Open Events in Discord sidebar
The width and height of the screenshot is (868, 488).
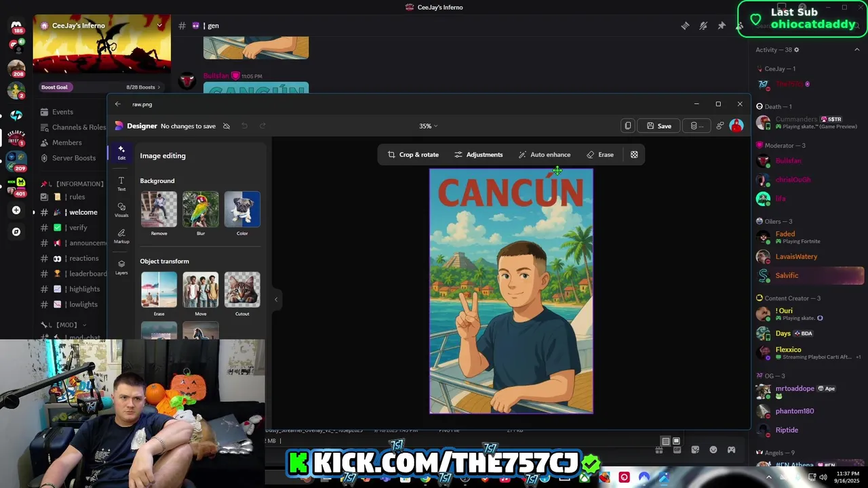tap(62, 112)
